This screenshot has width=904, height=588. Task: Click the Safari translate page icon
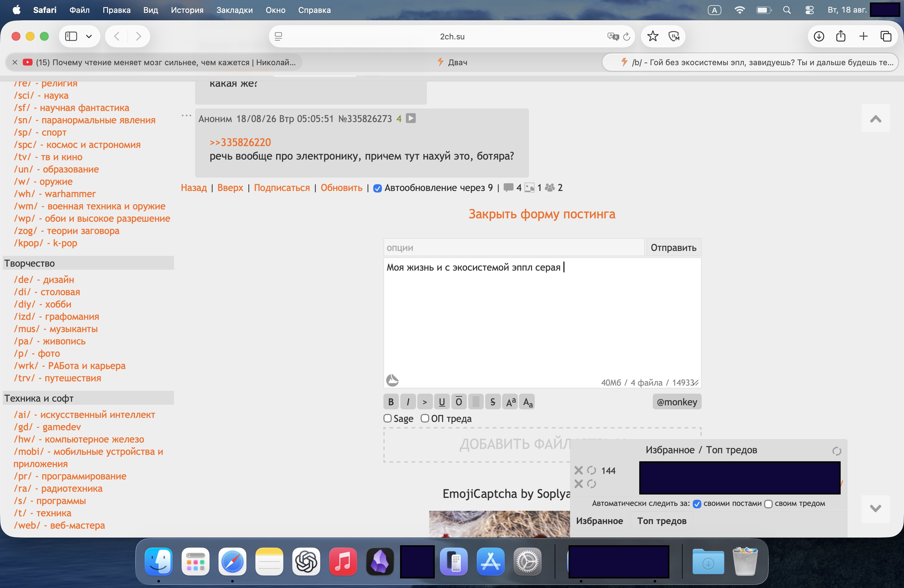click(x=613, y=37)
